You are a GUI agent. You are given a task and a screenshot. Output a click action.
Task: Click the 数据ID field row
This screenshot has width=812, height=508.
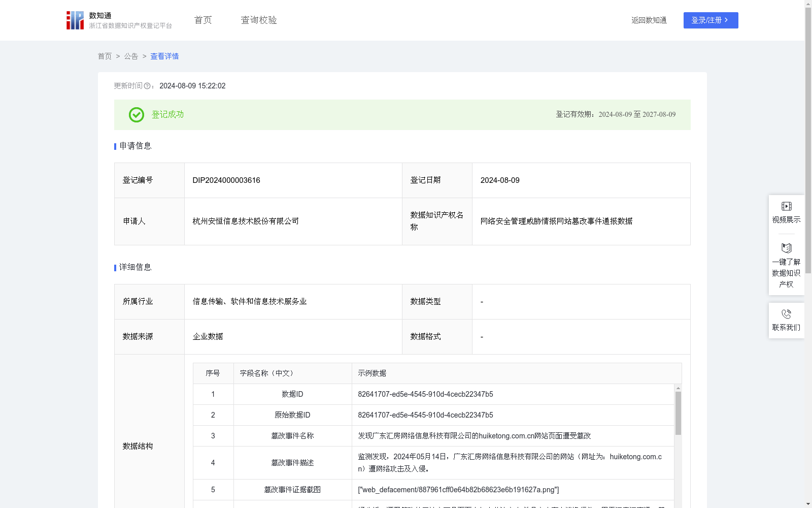point(433,394)
